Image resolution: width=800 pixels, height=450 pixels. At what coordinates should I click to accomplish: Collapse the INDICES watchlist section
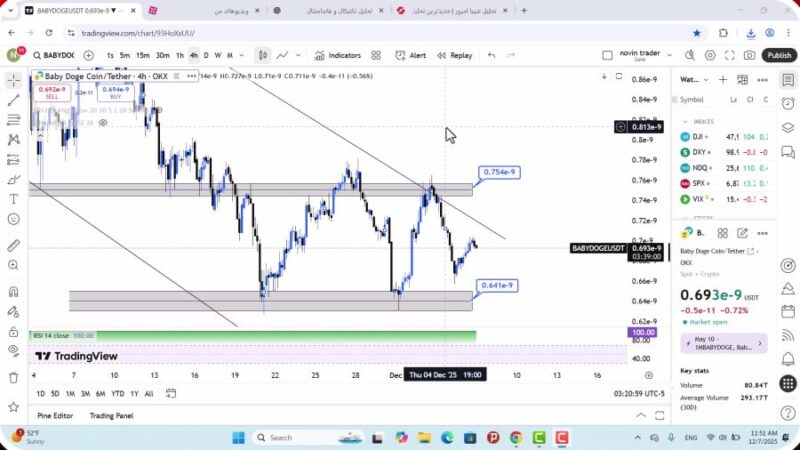point(686,120)
